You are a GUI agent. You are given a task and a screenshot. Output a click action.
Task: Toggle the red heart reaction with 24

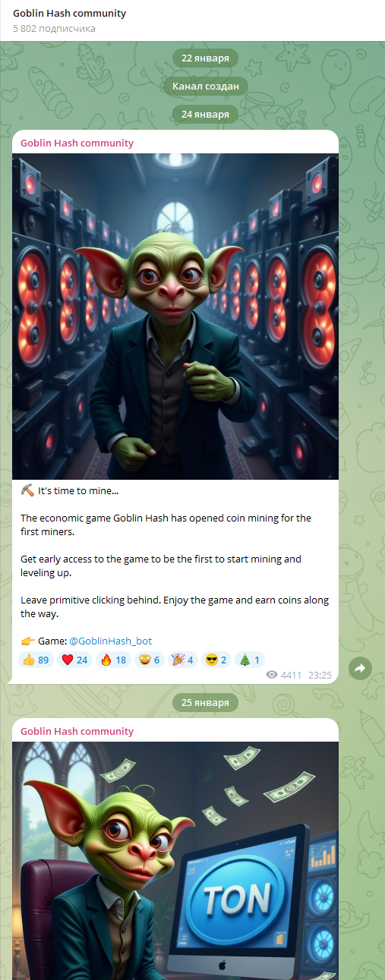pos(74,660)
